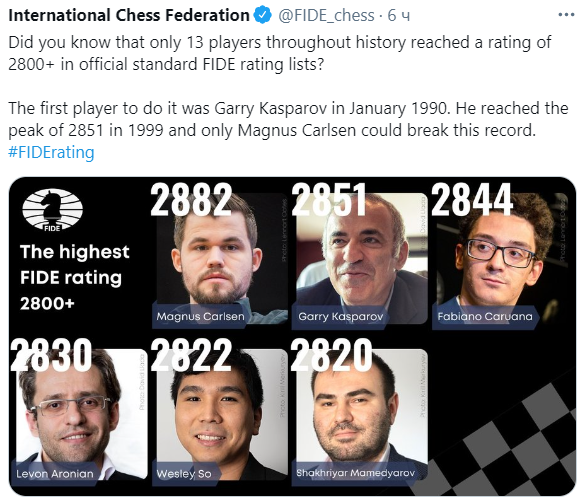578x498 pixels.
Task: Open the International Chess Federation profile name
Action: [x=129, y=15]
